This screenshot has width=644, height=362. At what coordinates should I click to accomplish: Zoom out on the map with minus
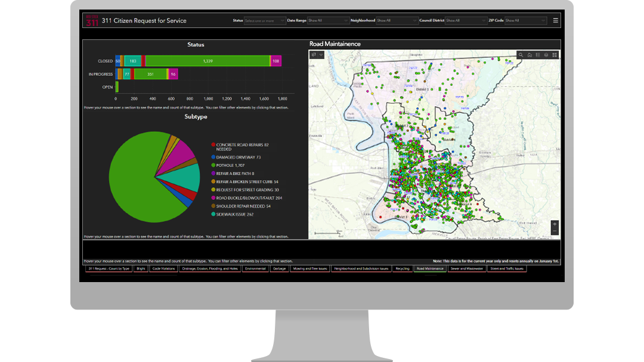555,231
